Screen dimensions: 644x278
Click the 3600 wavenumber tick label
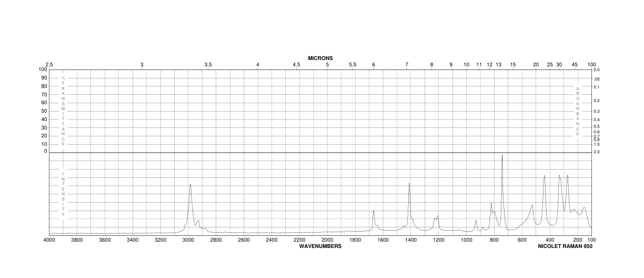point(105,240)
